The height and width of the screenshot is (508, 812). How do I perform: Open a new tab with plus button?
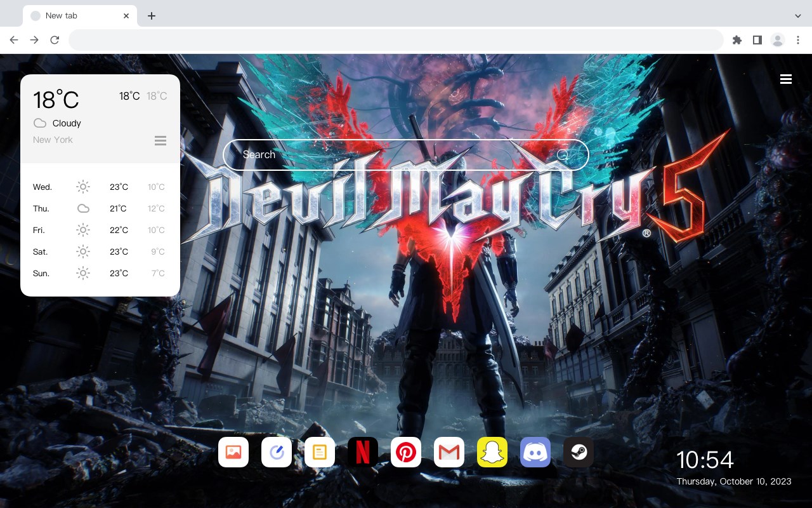[x=151, y=16]
